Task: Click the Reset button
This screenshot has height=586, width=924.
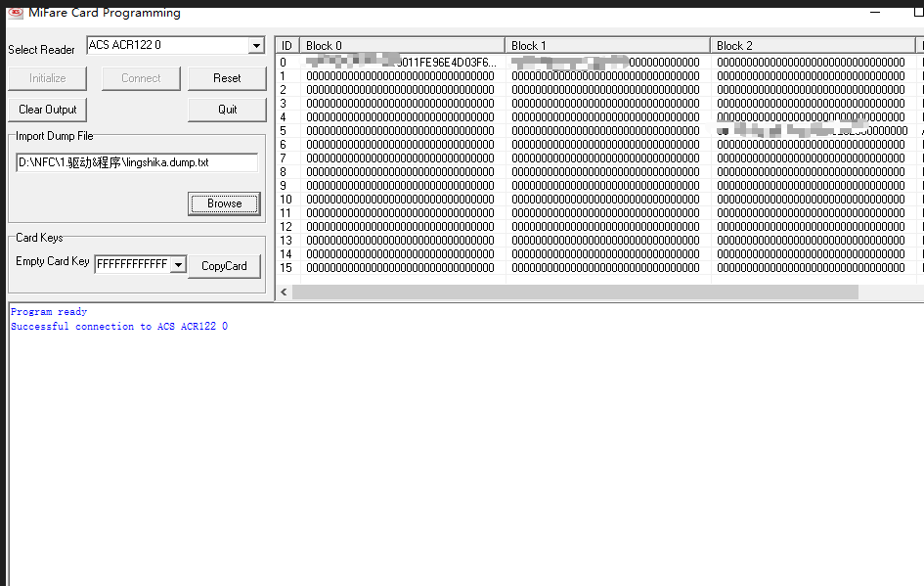Action: coord(227,78)
